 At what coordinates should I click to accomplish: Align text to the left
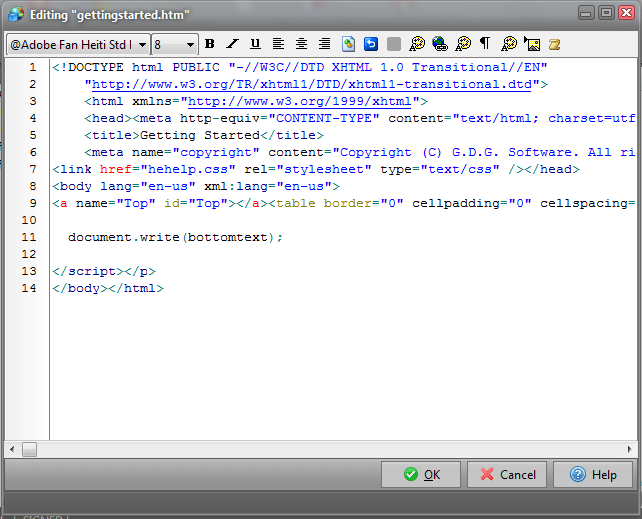pos(278,44)
